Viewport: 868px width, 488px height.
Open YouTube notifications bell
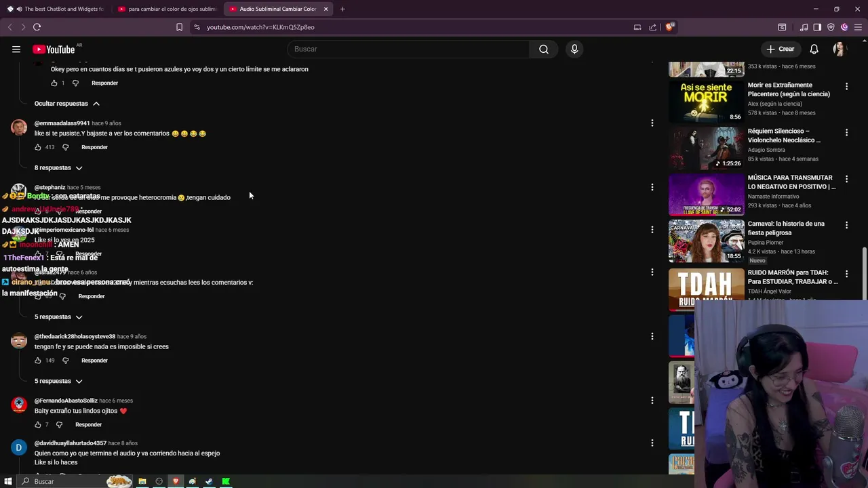point(814,49)
